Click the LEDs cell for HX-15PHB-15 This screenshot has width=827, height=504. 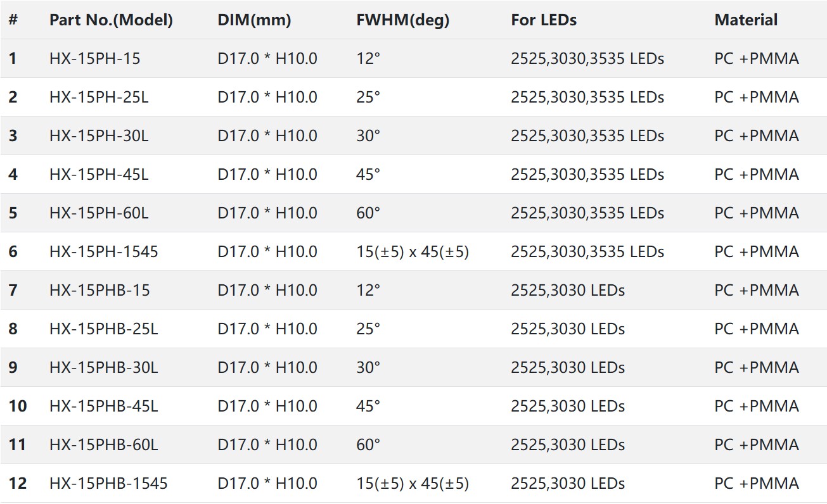pyautogui.click(x=568, y=291)
